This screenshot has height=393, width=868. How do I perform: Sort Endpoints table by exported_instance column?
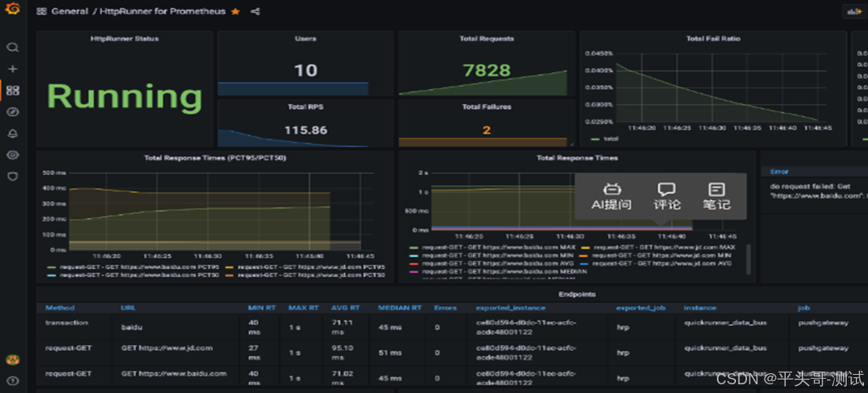click(511, 308)
